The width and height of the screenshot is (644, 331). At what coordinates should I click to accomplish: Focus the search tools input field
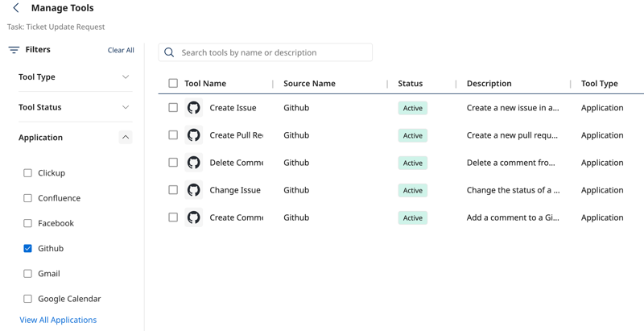point(266,52)
